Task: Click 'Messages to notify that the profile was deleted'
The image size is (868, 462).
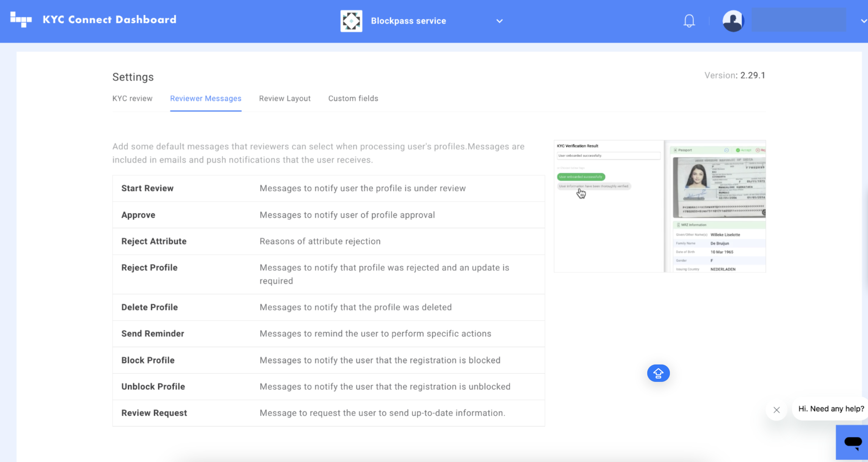Action: [355, 307]
